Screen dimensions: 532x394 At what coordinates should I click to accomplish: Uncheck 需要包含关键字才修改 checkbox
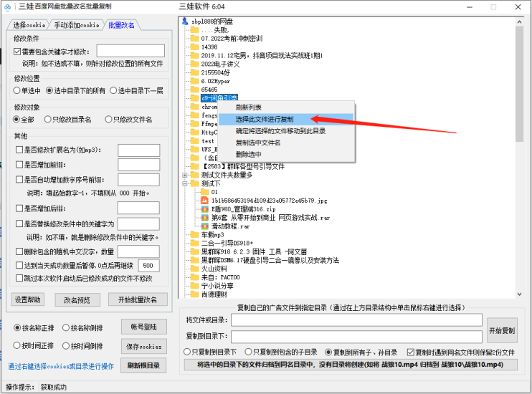18,52
